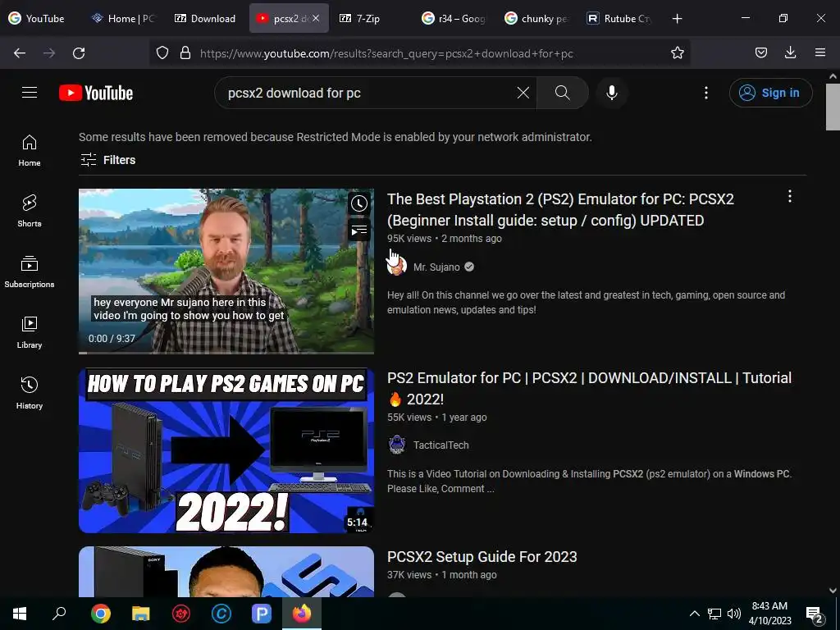Click the HOW TO PLAY PS2 GAMES thumbnail
840x630 pixels.
coord(226,450)
